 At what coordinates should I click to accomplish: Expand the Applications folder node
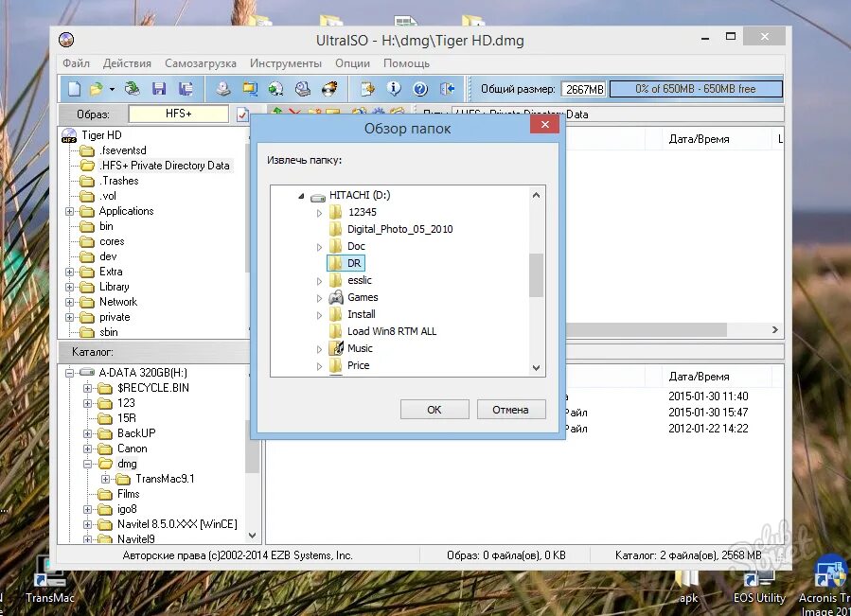coord(69,211)
